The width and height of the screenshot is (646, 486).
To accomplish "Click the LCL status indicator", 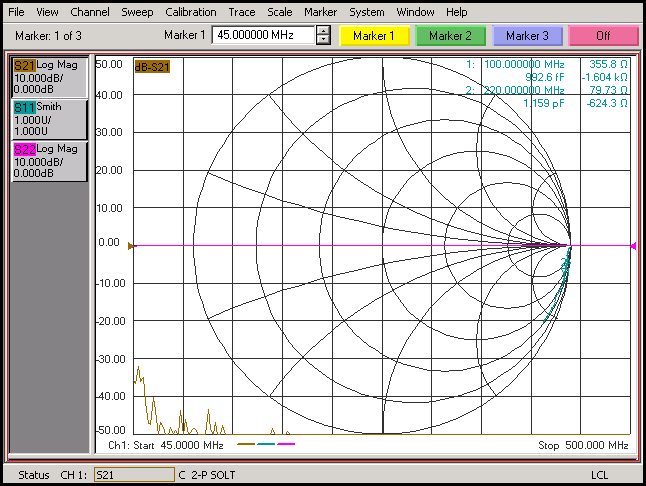I will (x=599, y=475).
